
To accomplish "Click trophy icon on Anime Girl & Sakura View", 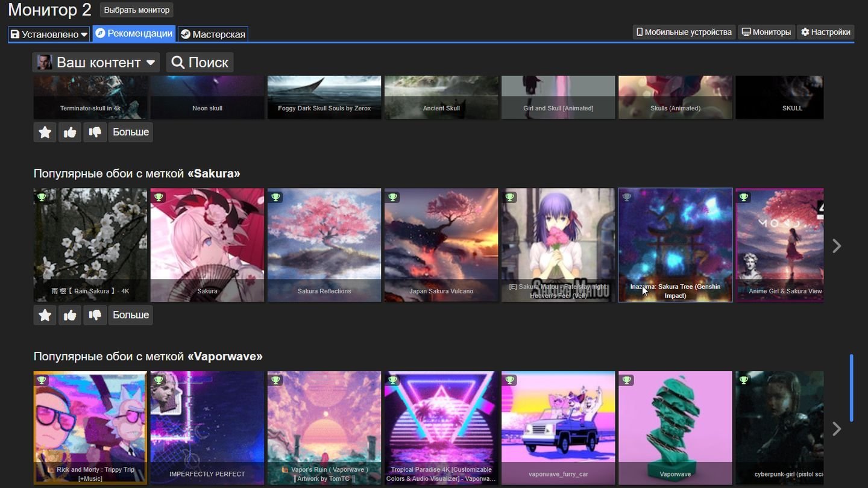I will [744, 197].
